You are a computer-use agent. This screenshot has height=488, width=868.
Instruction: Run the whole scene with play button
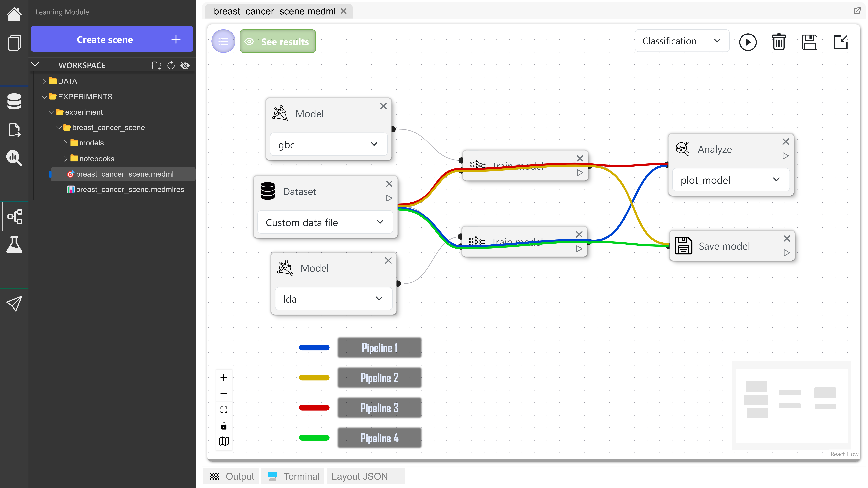pyautogui.click(x=748, y=42)
